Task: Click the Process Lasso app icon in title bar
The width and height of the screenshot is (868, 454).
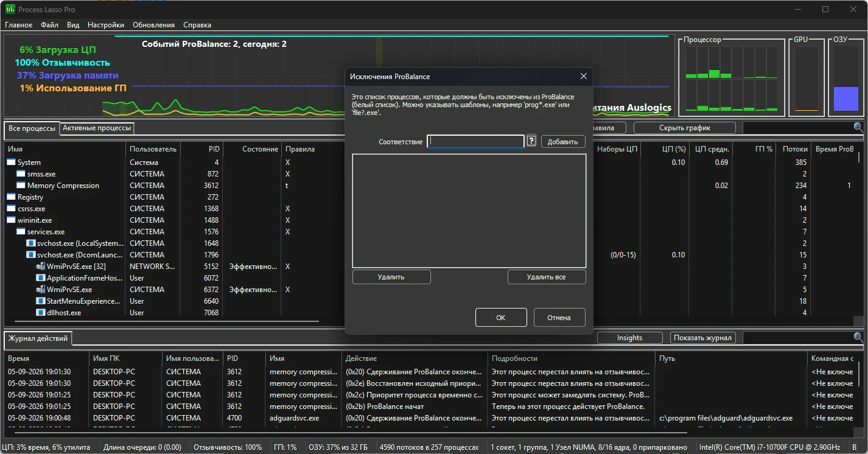Action: (x=10, y=10)
